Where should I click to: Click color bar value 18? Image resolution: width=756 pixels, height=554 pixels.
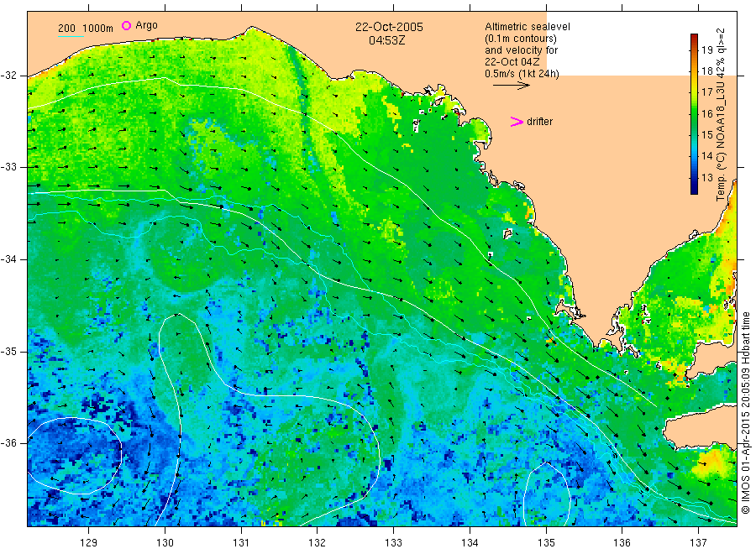706,71
